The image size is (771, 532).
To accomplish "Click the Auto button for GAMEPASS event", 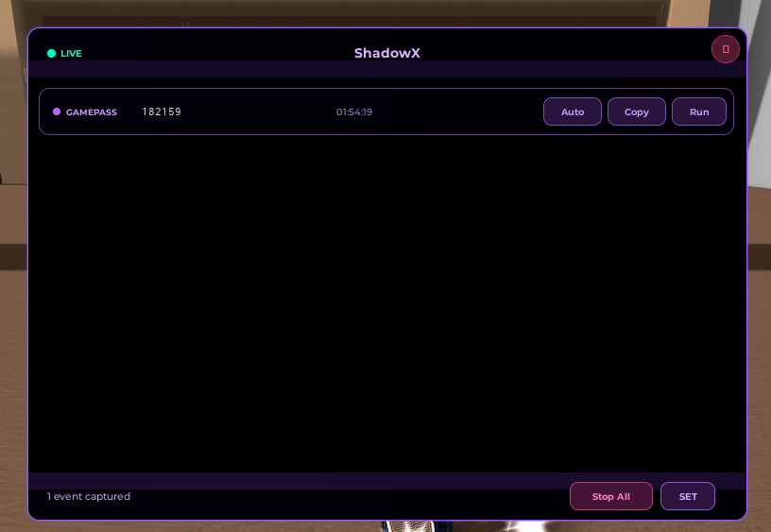I will pos(573,112).
